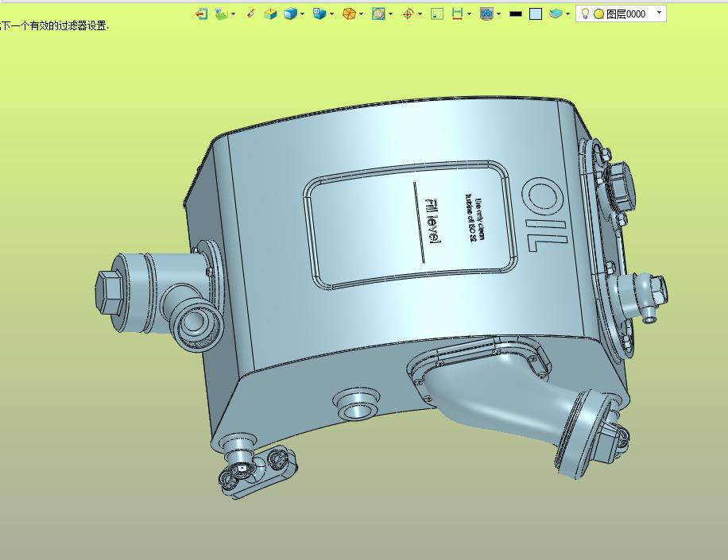The width and height of the screenshot is (728, 560).
Task: Click the green square snap icon
Action: tap(437, 14)
